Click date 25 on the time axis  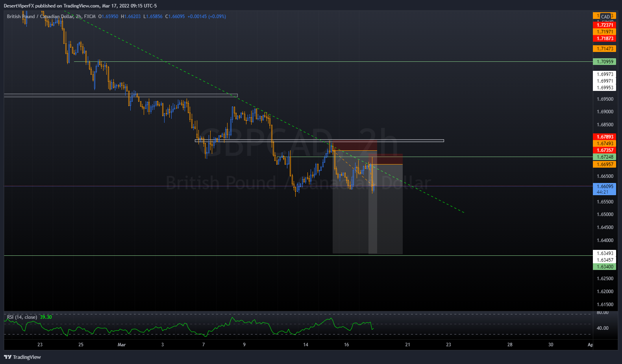[x=81, y=345]
